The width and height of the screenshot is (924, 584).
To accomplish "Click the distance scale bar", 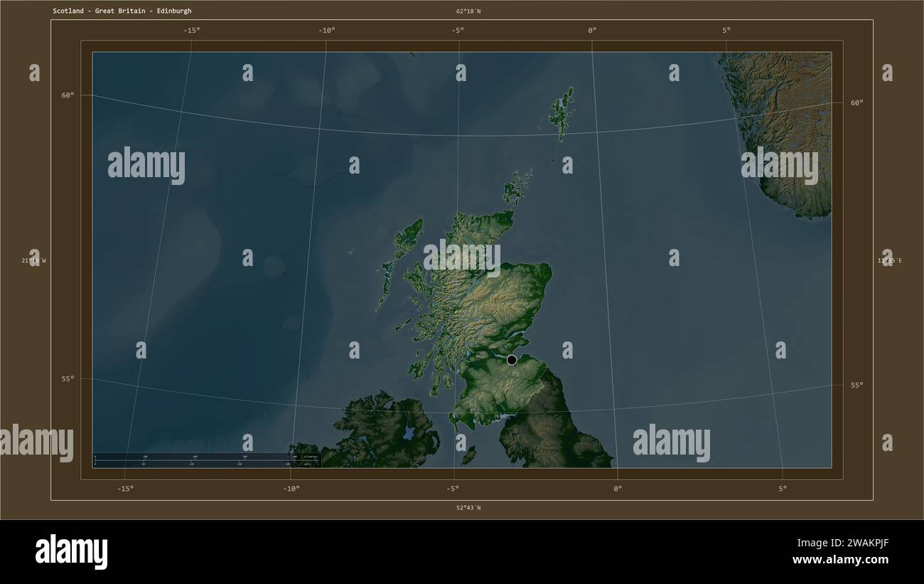I will pos(207,460).
